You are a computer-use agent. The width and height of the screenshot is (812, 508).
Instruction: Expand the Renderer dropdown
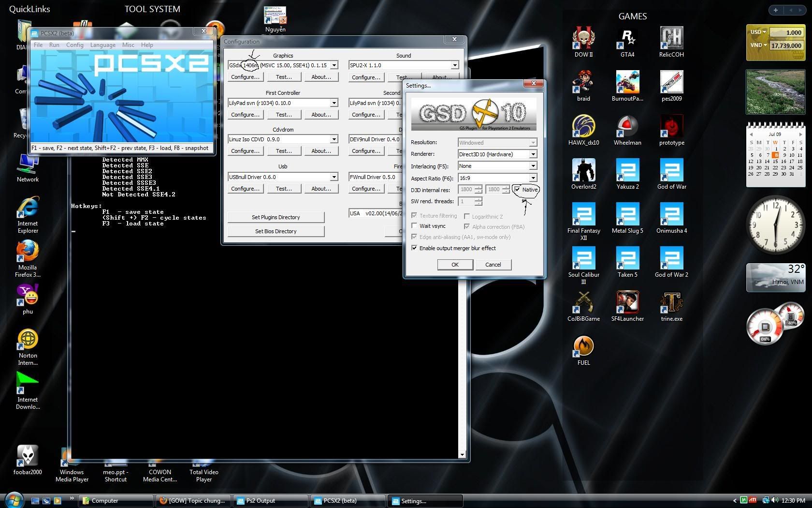click(533, 154)
